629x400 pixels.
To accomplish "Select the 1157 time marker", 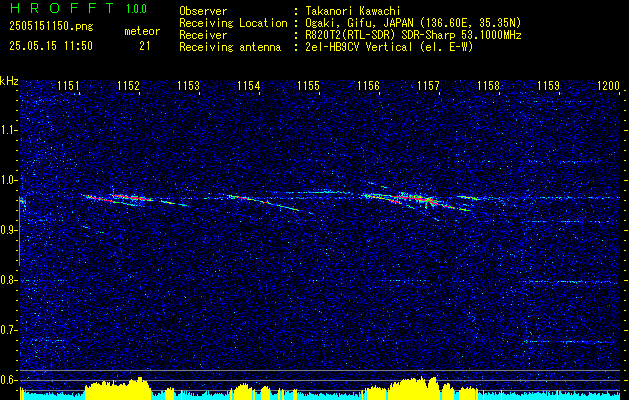I will [x=428, y=85].
